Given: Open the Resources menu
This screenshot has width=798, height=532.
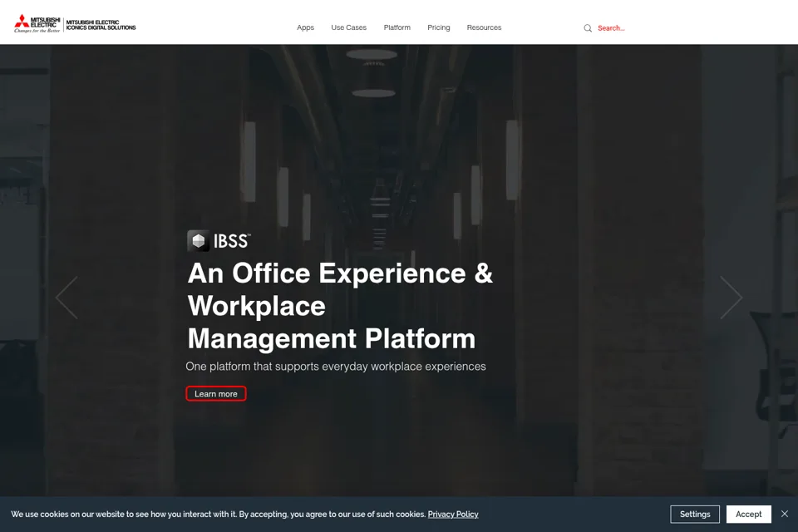Looking at the screenshot, I should [484, 27].
